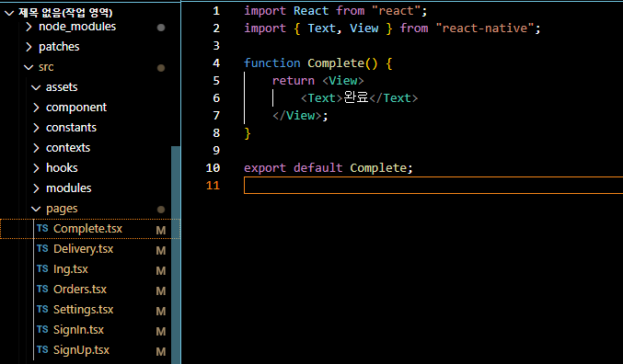This screenshot has height=364, width=623.
Task: Open the SignUp.tsx file
Action: click(x=82, y=350)
